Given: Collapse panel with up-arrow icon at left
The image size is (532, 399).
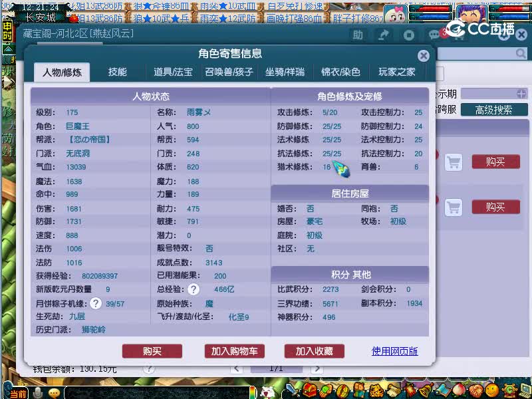Looking at the screenshot, I should click(8, 49).
